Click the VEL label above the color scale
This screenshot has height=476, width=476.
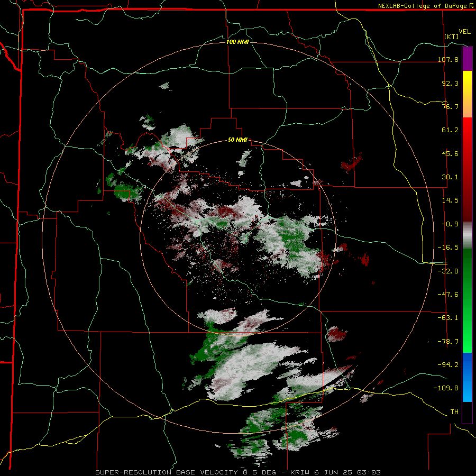point(464,32)
